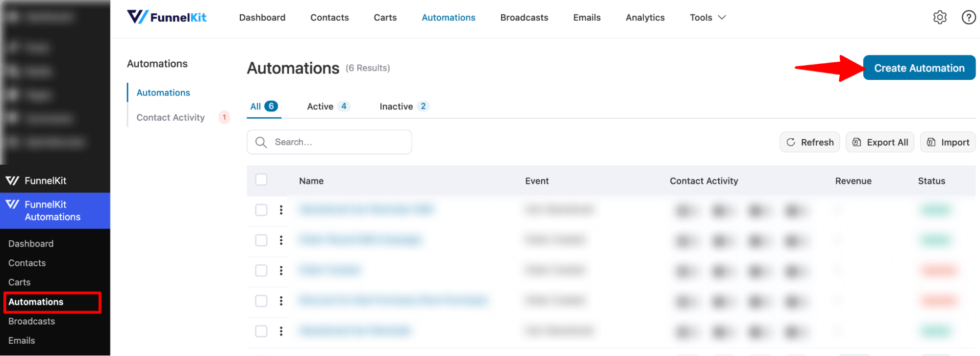Open the help question mark icon
Screen dimensions: 980x356
point(968,17)
